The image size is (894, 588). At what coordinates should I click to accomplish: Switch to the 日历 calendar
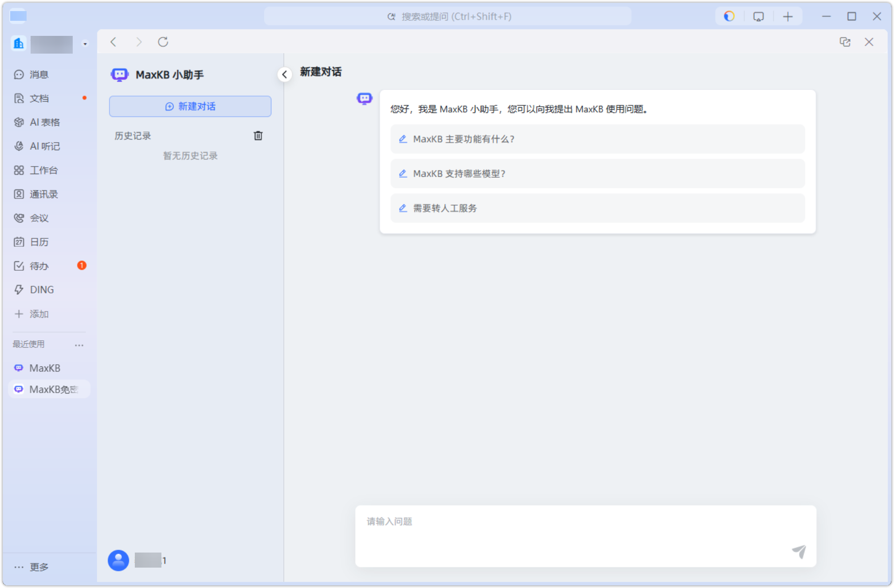39,242
